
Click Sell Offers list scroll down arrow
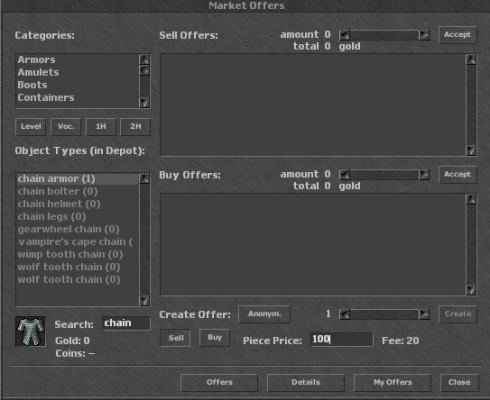(x=471, y=150)
